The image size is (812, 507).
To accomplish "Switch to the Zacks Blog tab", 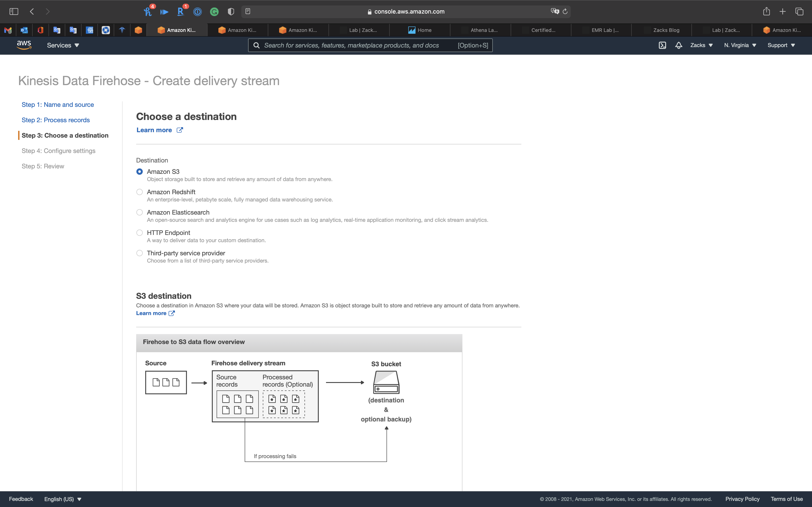I will click(666, 30).
